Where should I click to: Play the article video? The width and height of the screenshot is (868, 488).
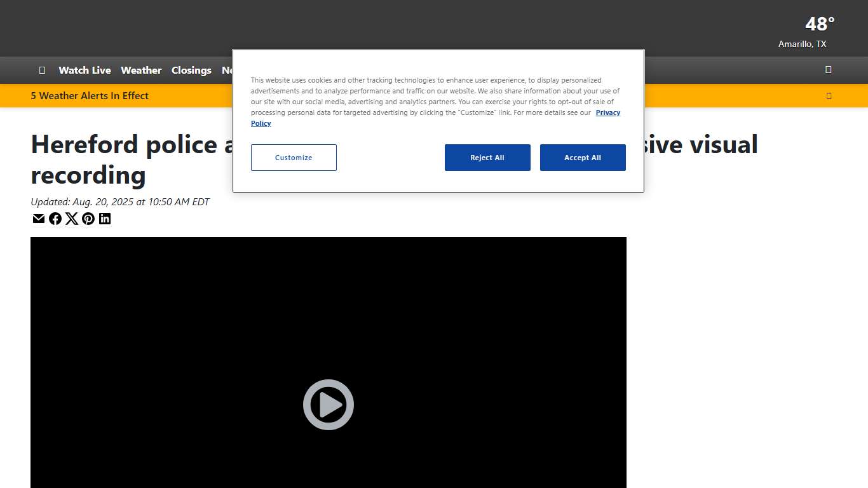[x=328, y=405]
